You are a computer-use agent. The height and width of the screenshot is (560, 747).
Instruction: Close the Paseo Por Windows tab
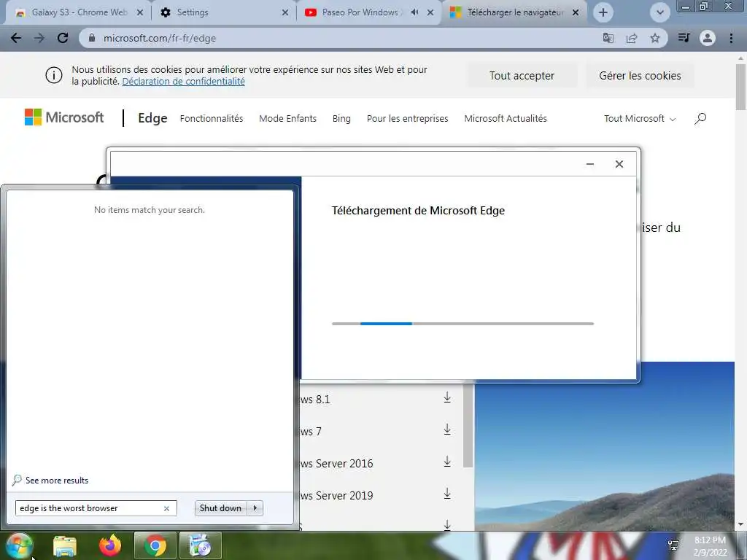430,12
